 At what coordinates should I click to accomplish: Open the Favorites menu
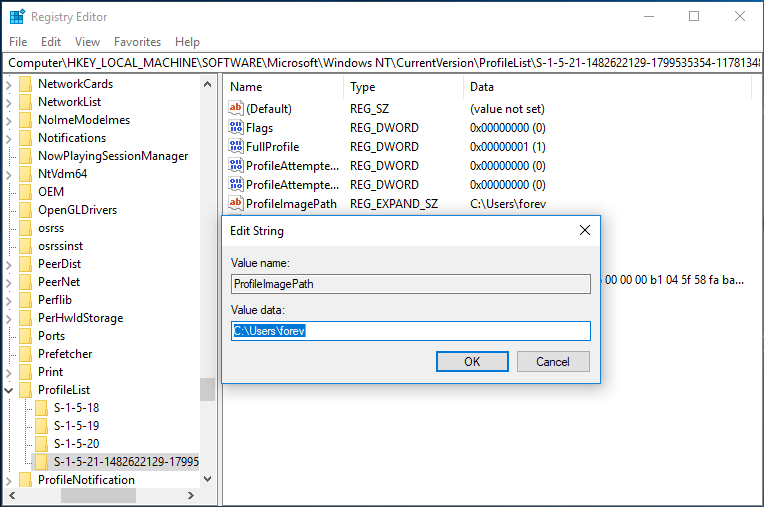137,42
